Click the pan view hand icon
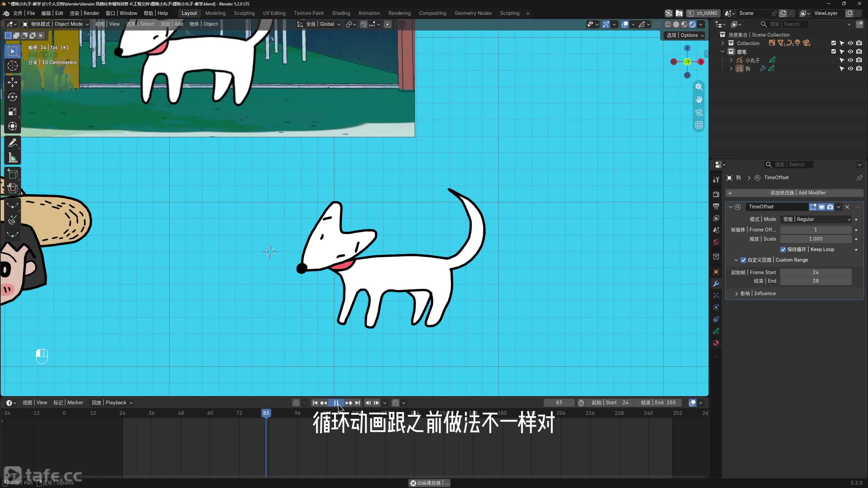The height and width of the screenshot is (488, 868). tap(699, 99)
